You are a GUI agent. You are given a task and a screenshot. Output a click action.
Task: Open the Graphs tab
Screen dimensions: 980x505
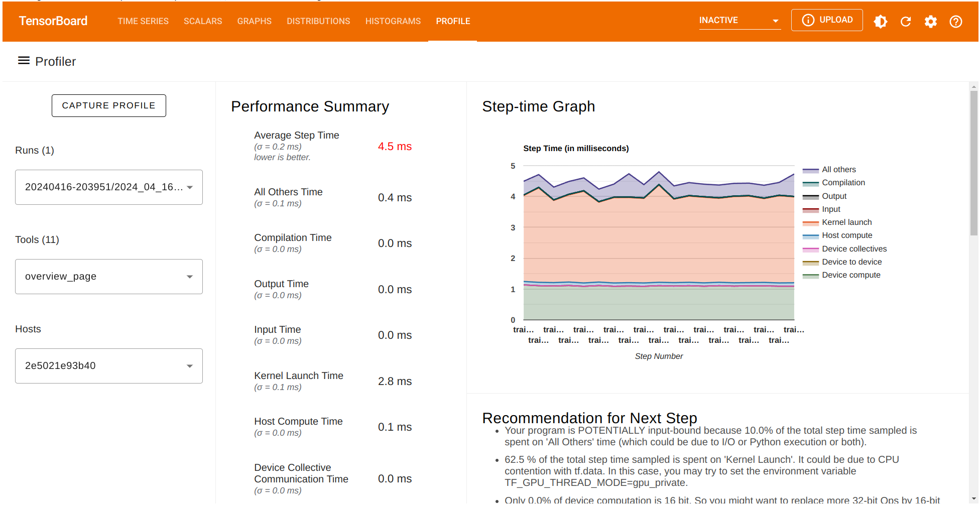255,21
